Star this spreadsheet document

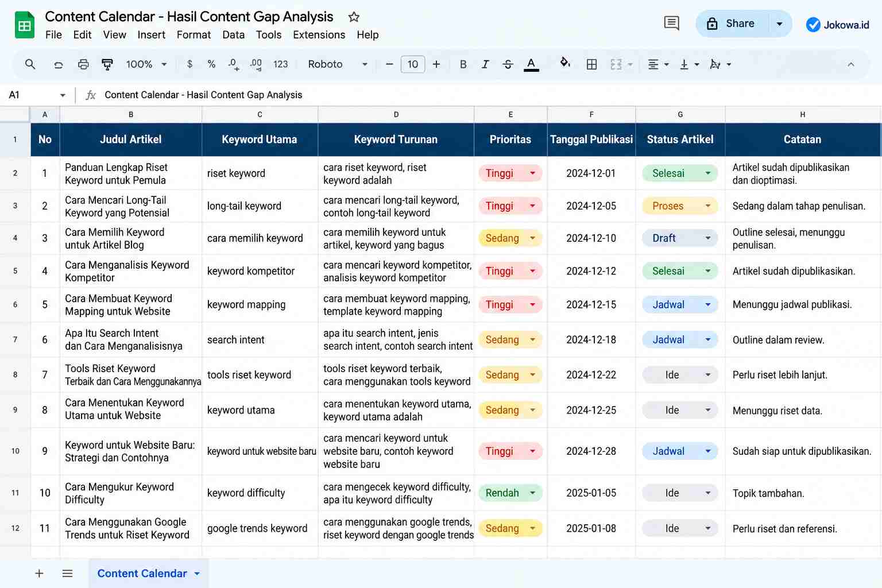pos(354,17)
